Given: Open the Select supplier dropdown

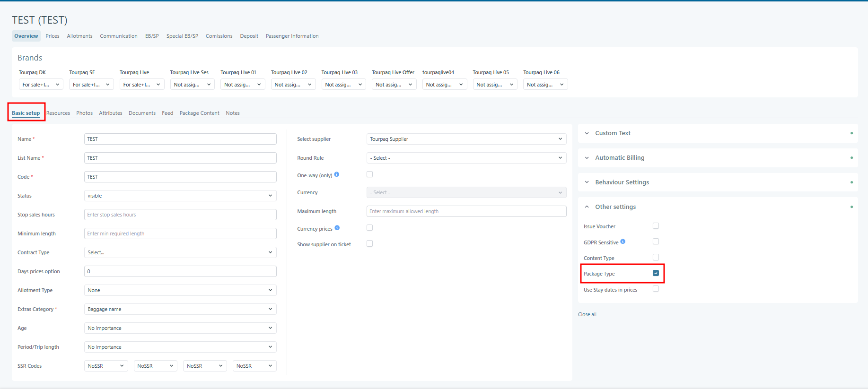Looking at the screenshot, I should (x=466, y=139).
